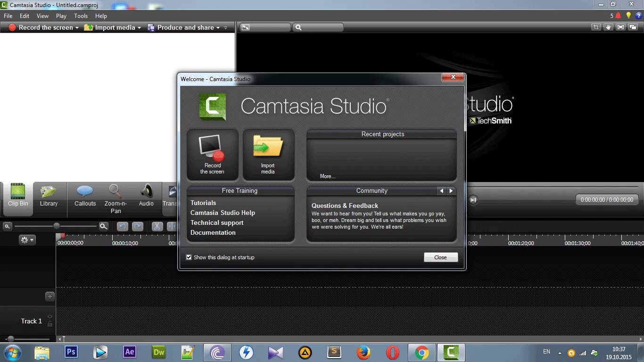The image size is (644, 362).
Task: Click the editing dimensions button in the preview toolbar
Action: (265, 27)
